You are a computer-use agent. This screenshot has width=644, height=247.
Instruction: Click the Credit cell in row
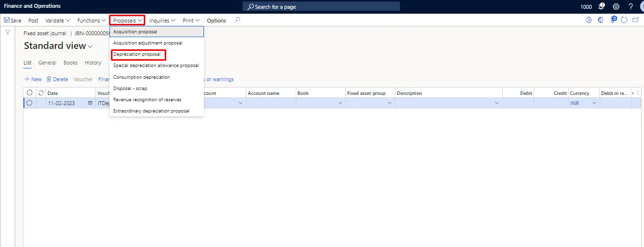coord(551,103)
